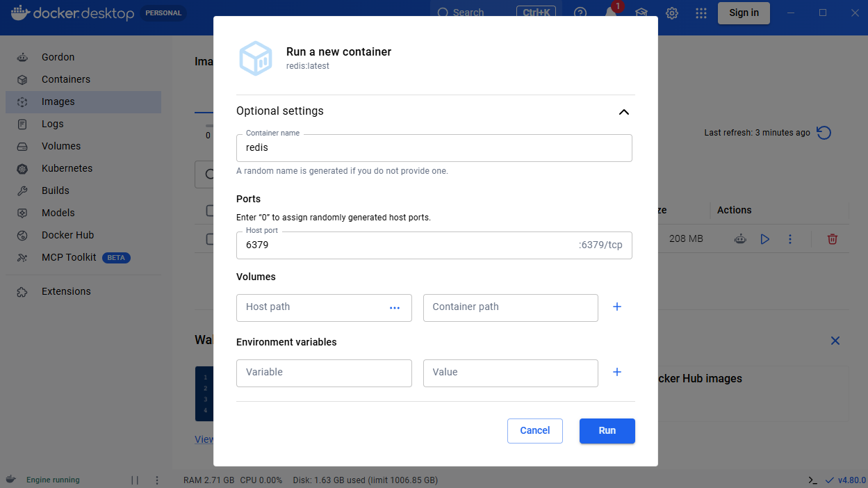The width and height of the screenshot is (868, 488).
Task: Dismiss the walkthrough panel with X
Action: tap(835, 341)
